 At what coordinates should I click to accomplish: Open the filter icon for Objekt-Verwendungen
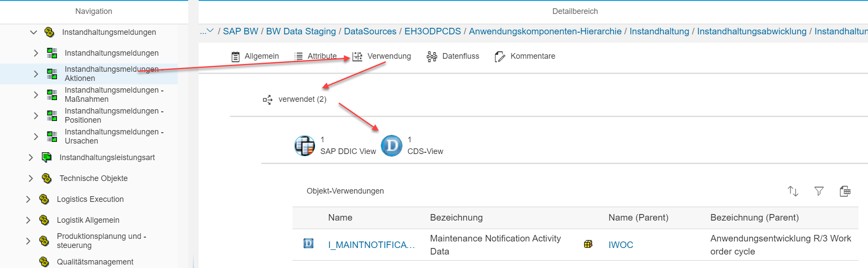[x=819, y=191]
